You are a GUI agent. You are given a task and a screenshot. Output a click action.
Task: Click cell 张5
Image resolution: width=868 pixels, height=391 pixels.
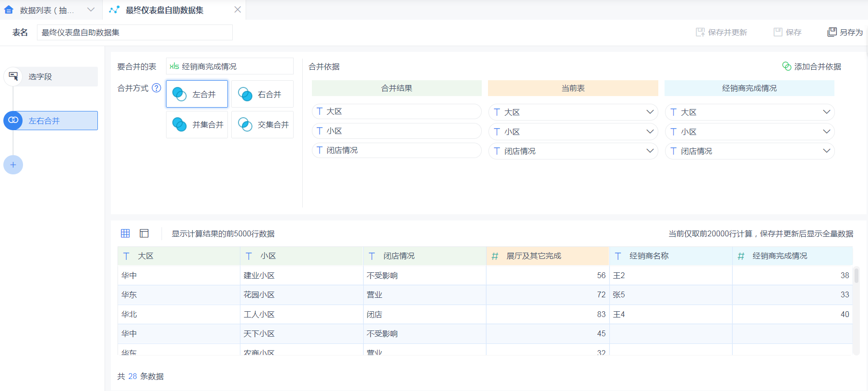pyautogui.click(x=671, y=295)
